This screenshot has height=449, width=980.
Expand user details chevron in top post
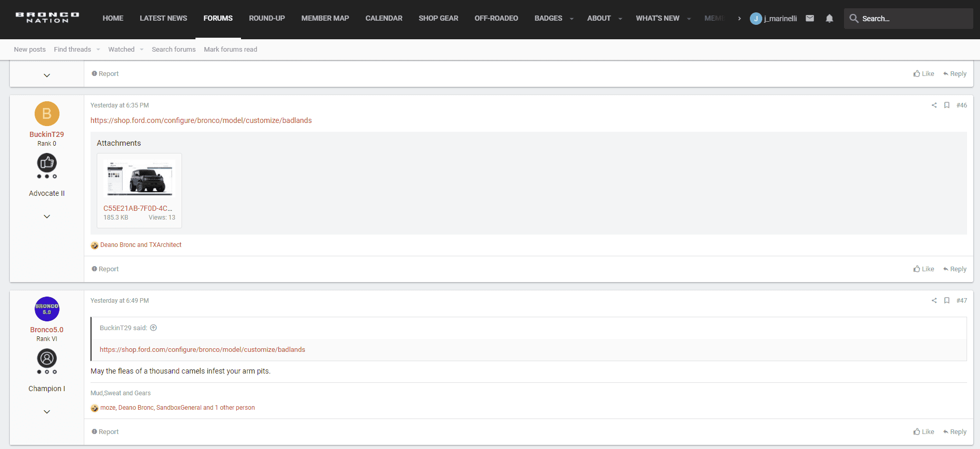tap(47, 75)
